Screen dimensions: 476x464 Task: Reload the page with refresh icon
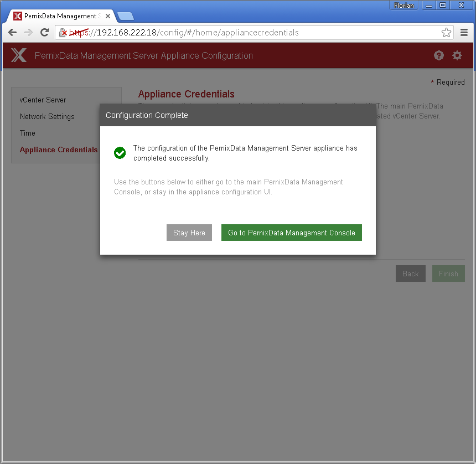[45, 33]
